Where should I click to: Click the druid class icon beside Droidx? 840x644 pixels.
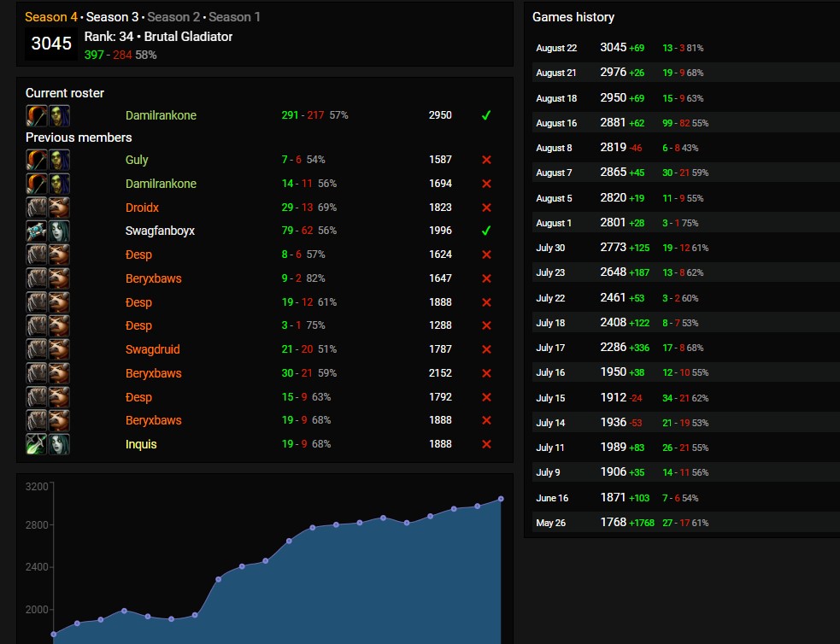pyautogui.click(x=37, y=208)
